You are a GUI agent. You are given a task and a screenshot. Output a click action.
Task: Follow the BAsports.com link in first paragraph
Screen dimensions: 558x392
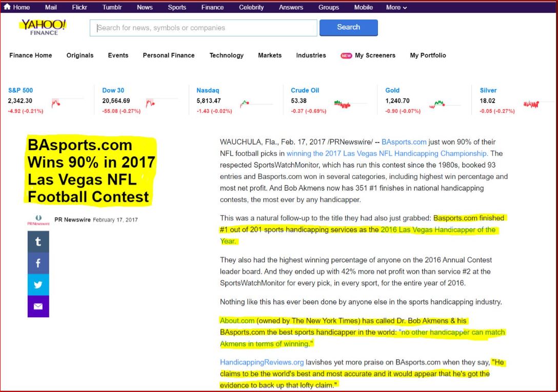click(x=404, y=142)
